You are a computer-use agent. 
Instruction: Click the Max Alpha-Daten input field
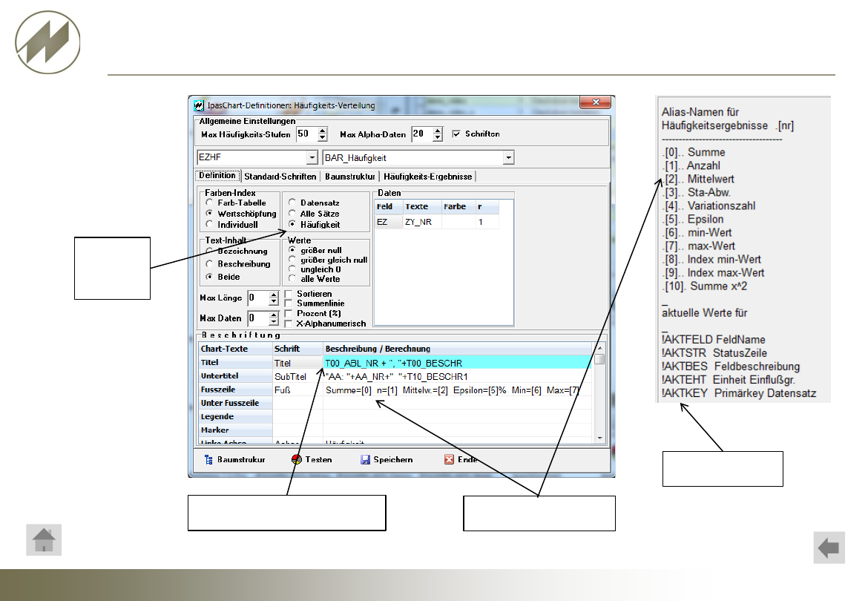(422, 134)
